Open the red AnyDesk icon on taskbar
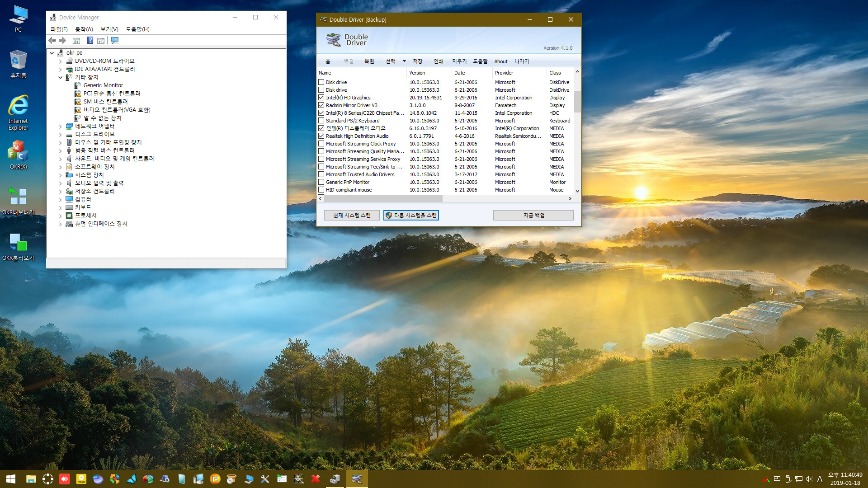Screen dimensions: 868x488 tap(65, 479)
